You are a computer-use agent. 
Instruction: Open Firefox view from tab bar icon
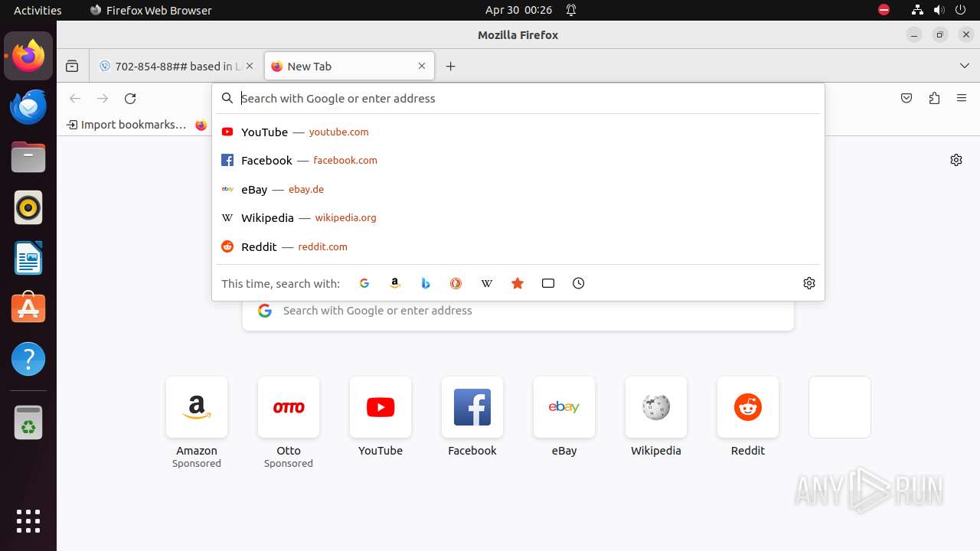click(72, 67)
